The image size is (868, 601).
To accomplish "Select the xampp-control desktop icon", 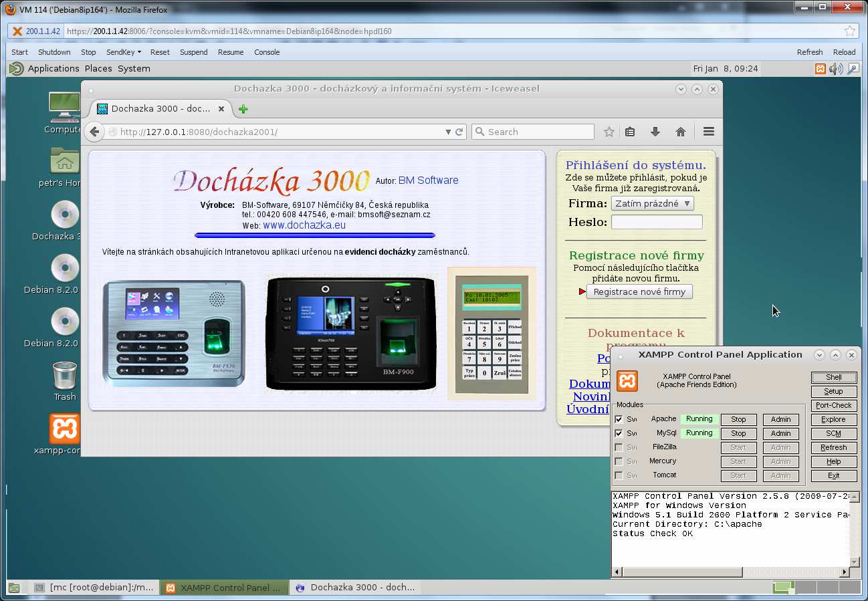I will point(65,429).
